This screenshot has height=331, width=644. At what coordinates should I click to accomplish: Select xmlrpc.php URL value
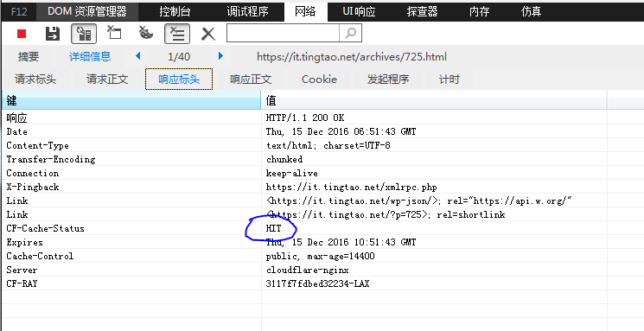click(x=351, y=188)
